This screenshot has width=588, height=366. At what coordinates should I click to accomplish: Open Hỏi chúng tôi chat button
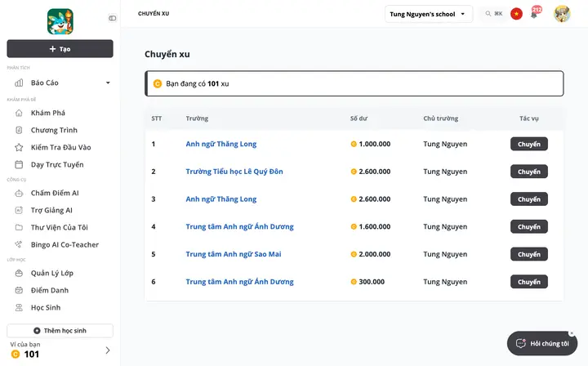542,343
